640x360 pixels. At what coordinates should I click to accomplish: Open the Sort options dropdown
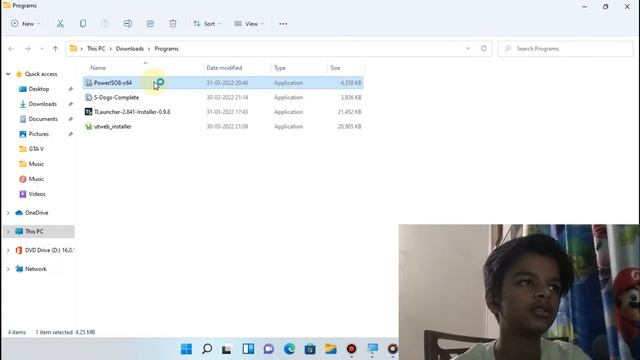(207, 24)
